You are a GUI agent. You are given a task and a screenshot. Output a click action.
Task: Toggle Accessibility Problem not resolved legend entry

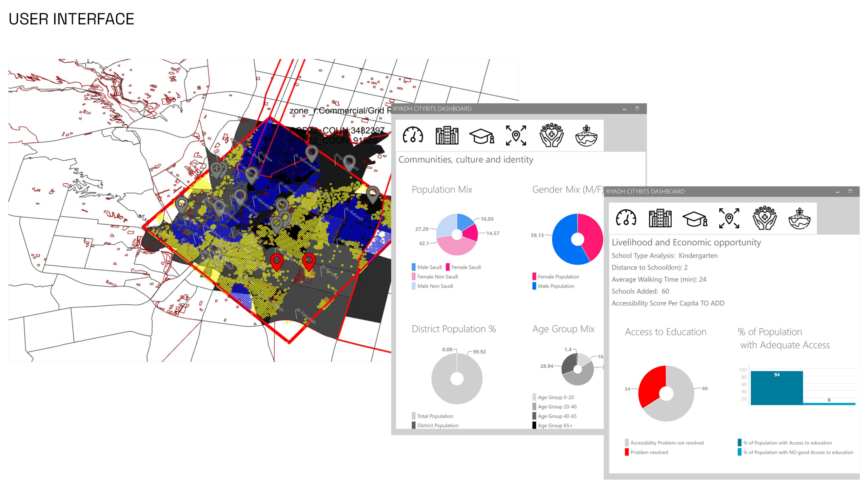664,443
